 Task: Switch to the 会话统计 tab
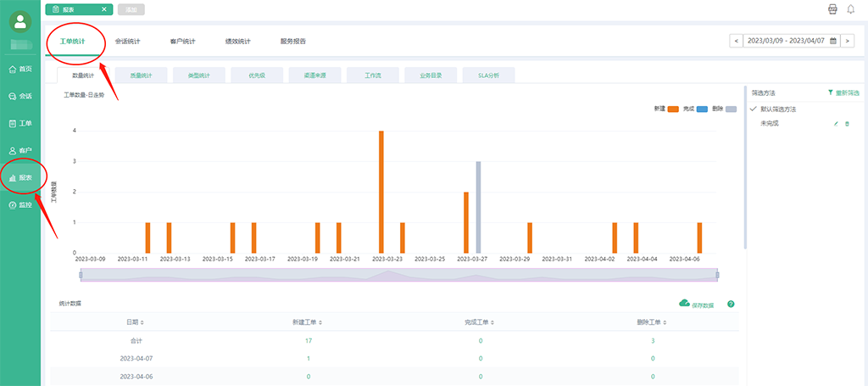(127, 41)
